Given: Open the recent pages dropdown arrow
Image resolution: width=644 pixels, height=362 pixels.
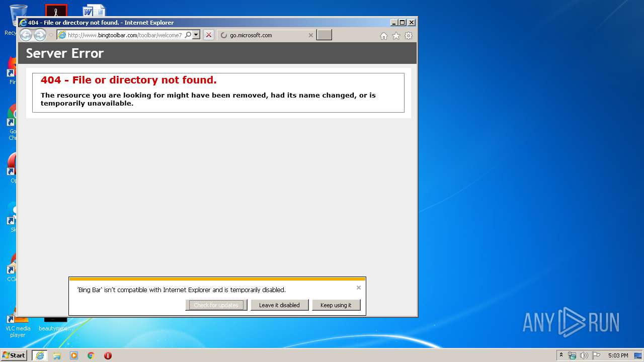Looking at the screenshot, I should click(51, 35).
